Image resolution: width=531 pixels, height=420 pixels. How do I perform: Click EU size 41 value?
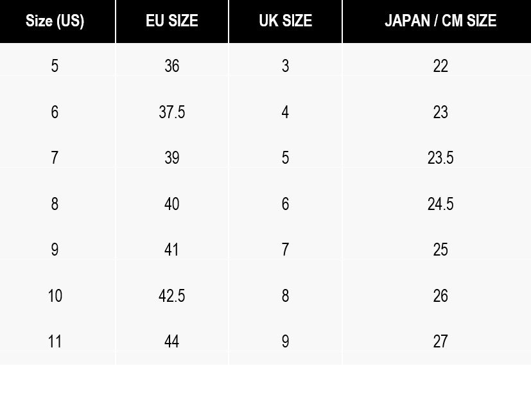(x=171, y=250)
